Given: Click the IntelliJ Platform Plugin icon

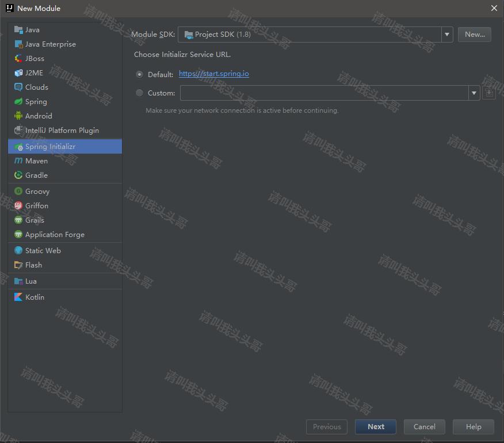Looking at the screenshot, I should click(x=18, y=130).
